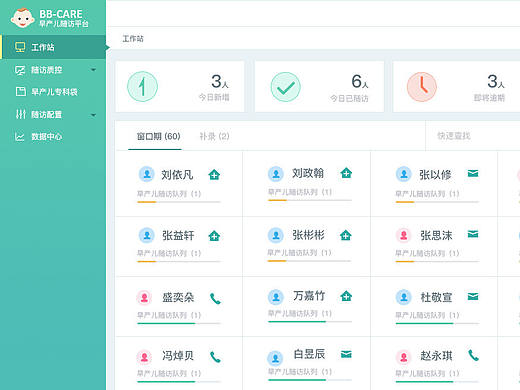Open patient 刘政翰
Viewport: 520px width, 390px height.
pos(308,173)
